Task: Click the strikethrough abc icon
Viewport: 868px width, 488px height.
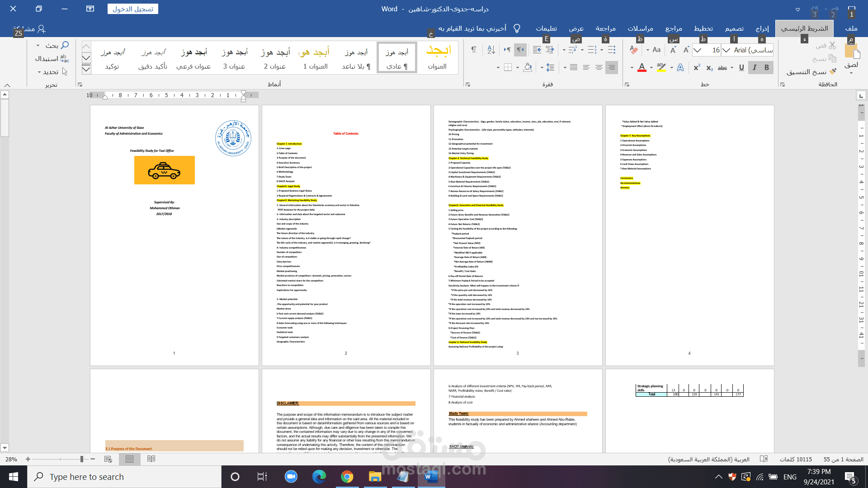Action: click(x=722, y=68)
